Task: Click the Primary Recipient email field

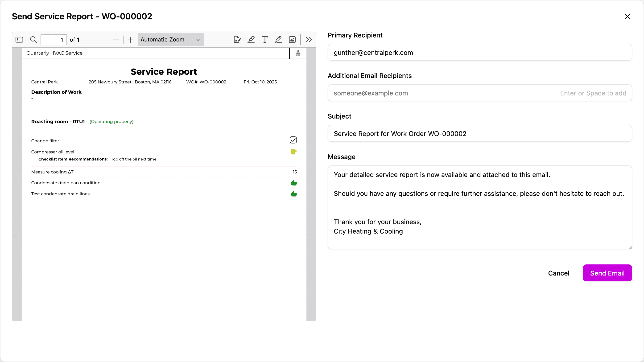Action: (479, 53)
